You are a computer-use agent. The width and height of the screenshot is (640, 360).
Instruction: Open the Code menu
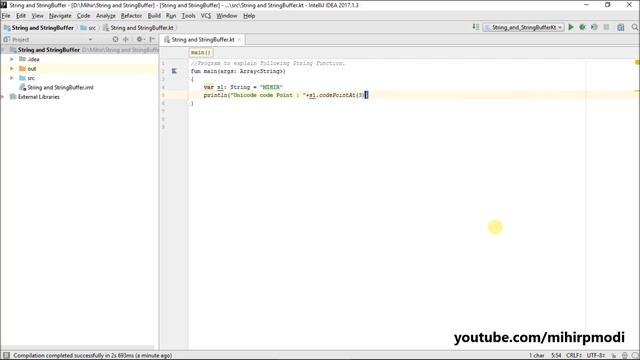coord(83,16)
